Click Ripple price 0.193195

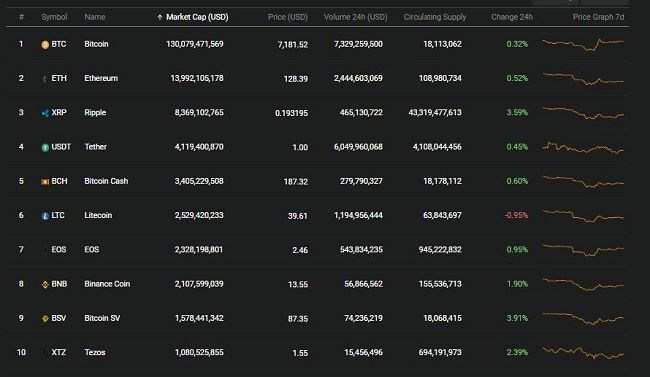pos(291,113)
